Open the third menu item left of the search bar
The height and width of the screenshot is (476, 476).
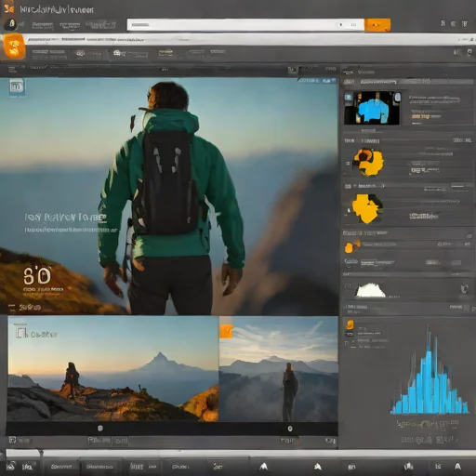pyautogui.click(x=100, y=25)
